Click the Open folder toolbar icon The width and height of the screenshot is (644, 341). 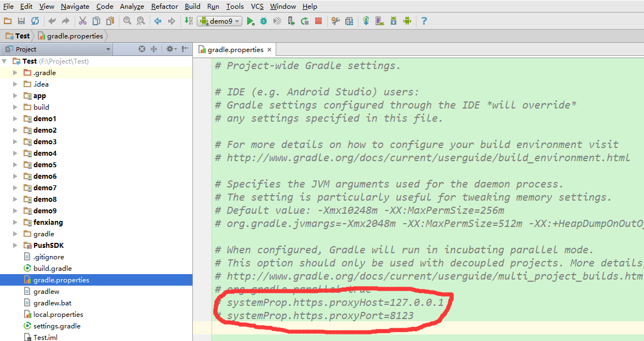click(7, 21)
